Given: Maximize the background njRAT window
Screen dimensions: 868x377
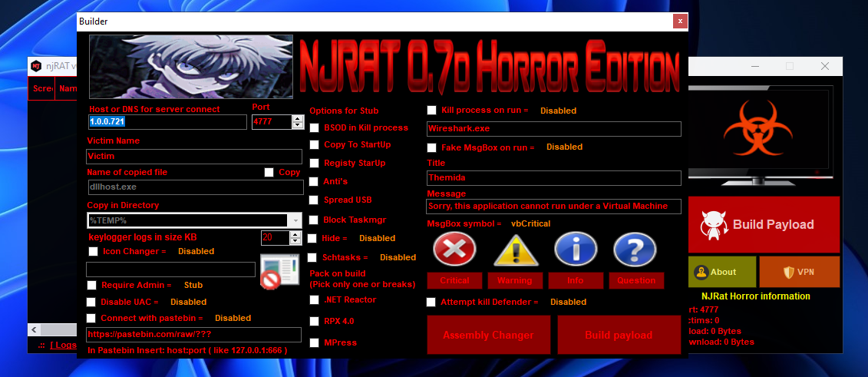Looking at the screenshot, I should click(x=790, y=66).
